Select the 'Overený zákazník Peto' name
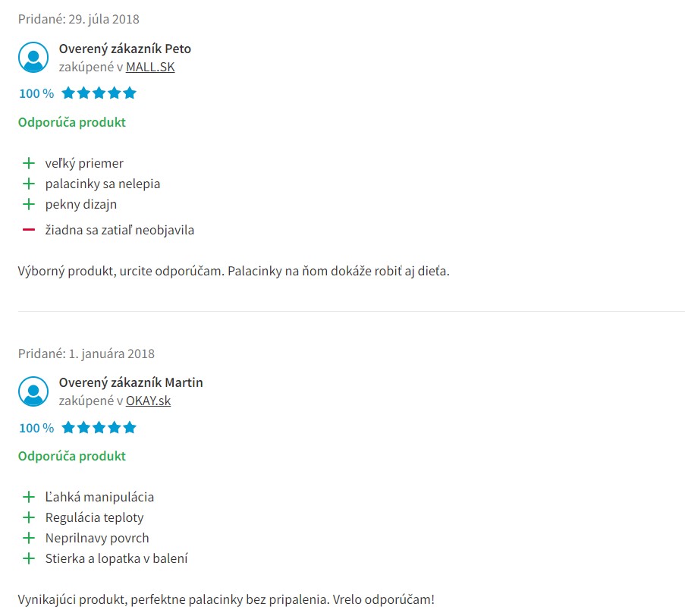The width and height of the screenshot is (685, 616). click(125, 49)
